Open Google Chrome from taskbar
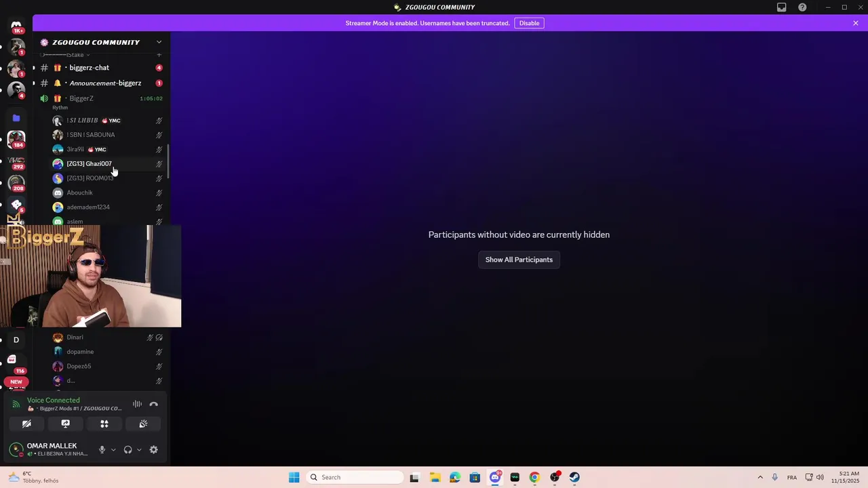The image size is (868, 488). (534, 477)
